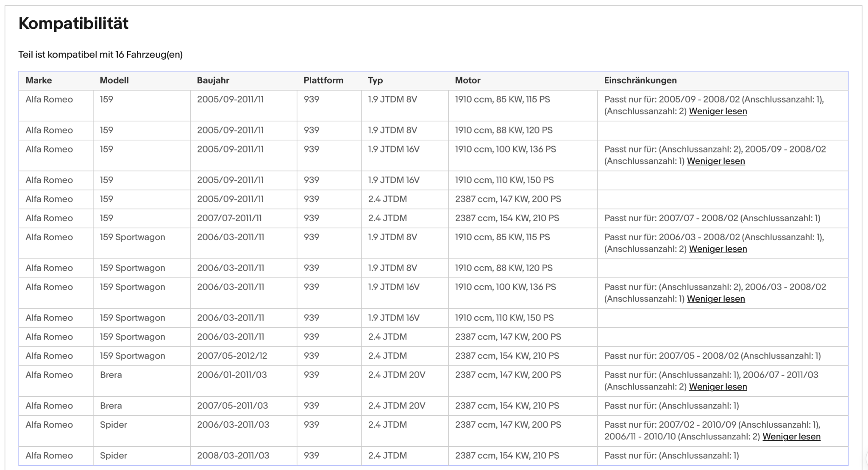The height and width of the screenshot is (470, 868).
Task: Click platform '939' in the 2007/07-2011/11 row
Action: click(311, 218)
